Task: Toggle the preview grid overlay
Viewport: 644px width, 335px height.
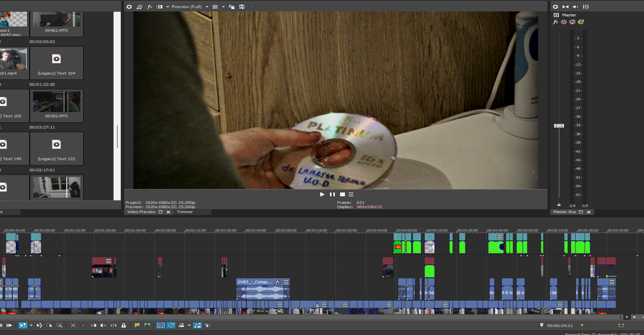Action: click(215, 7)
